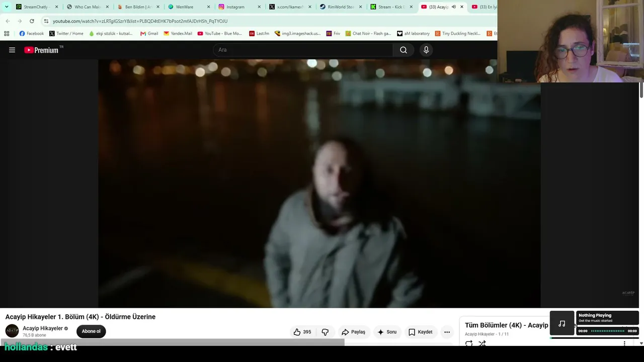Image resolution: width=644 pixels, height=362 pixels.
Task: Switch to the Instagram tab
Action: tap(239, 7)
